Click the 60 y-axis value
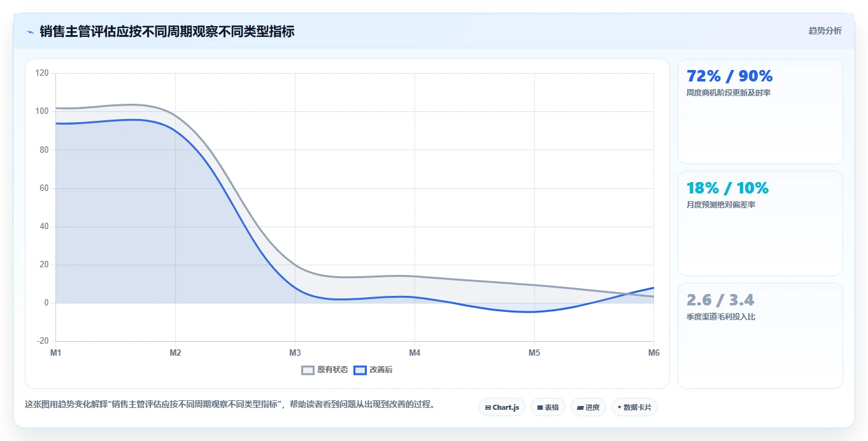 coord(44,188)
